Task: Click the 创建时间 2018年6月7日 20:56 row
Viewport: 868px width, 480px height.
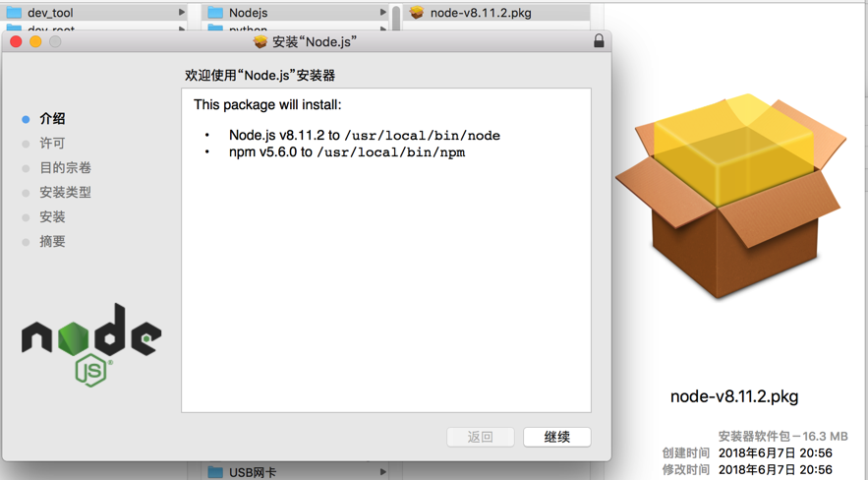Action: (747, 452)
